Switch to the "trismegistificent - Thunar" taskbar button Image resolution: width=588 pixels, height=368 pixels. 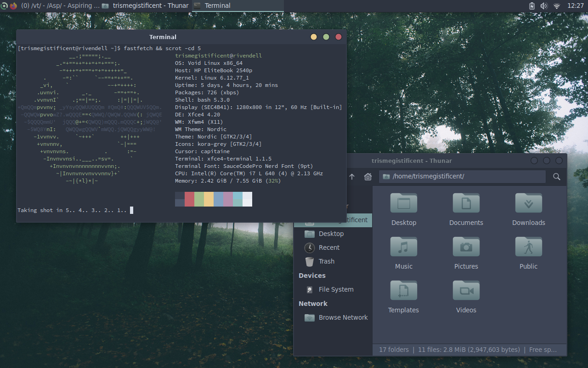click(x=145, y=6)
